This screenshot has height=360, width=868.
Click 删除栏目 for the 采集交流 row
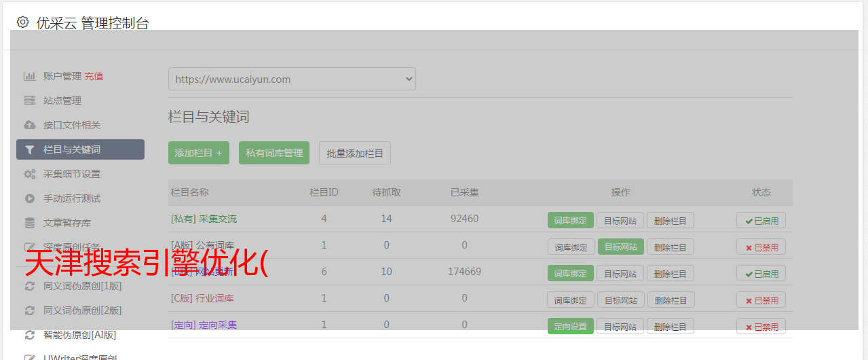pyautogui.click(x=671, y=220)
